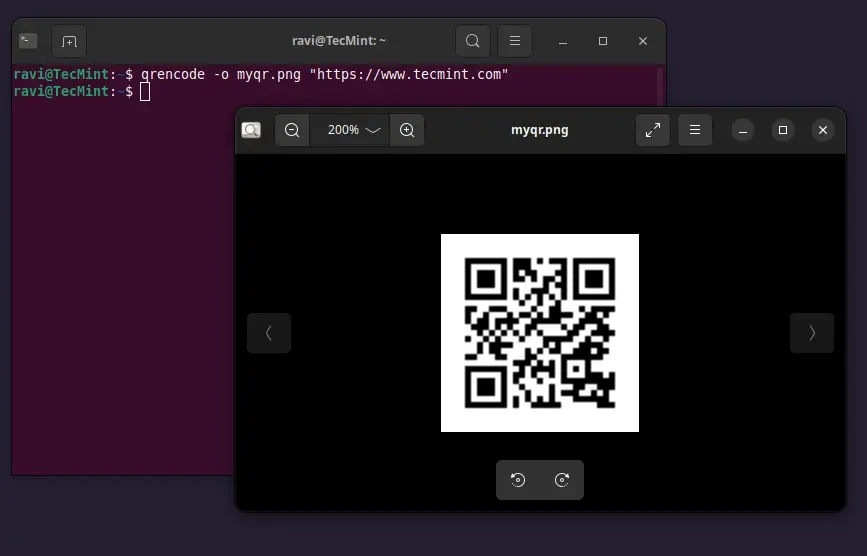Image resolution: width=867 pixels, height=556 pixels.
Task: Click the terminal icon in the terminal header
Action: [x=29, y=41]
